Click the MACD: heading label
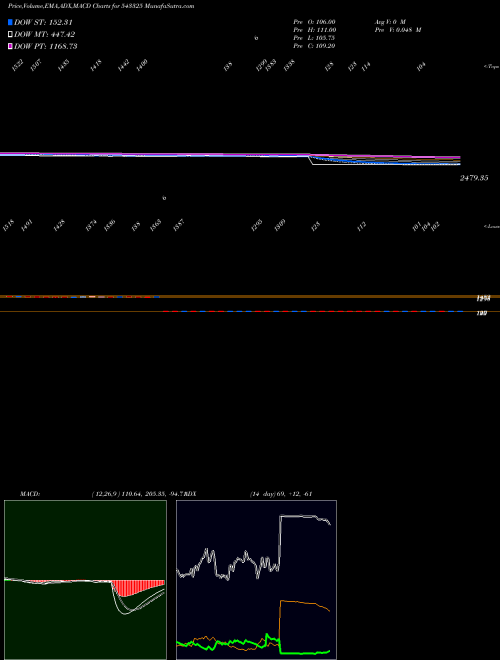The height and width of the screenshot is (660, 500). click(30, 494)
